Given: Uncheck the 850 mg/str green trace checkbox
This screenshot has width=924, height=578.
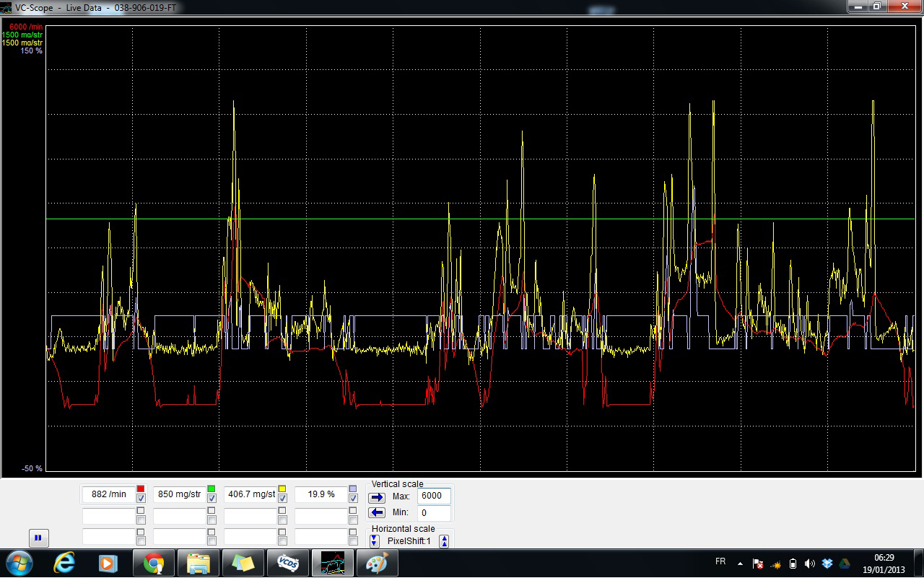Looking at the screenshot, I should click(212, 499).
